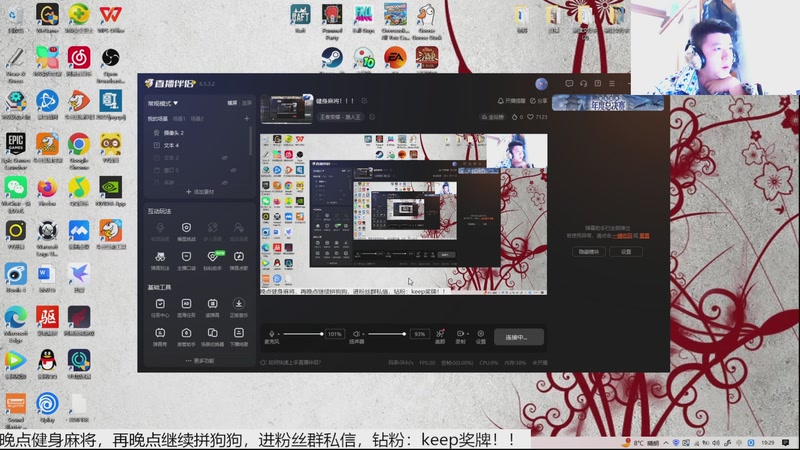The image size is (800, 450).
Task: Click the heart icon showing 7123
Action: pyautogui.click(x=530, y=117)
